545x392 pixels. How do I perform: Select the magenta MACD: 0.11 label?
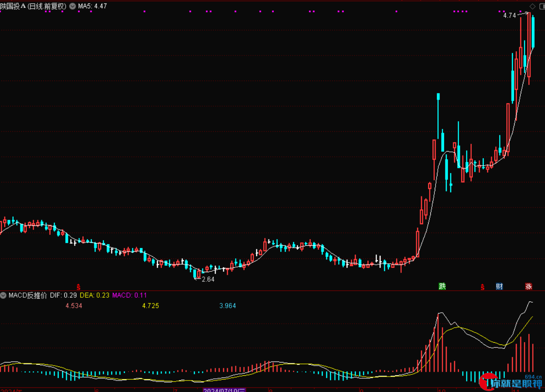(x=130, y=295)
